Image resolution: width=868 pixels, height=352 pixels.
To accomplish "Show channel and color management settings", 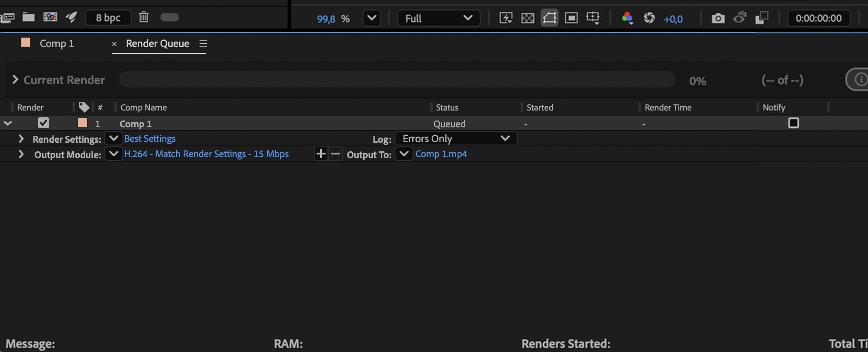I will (x=628, y=18).
